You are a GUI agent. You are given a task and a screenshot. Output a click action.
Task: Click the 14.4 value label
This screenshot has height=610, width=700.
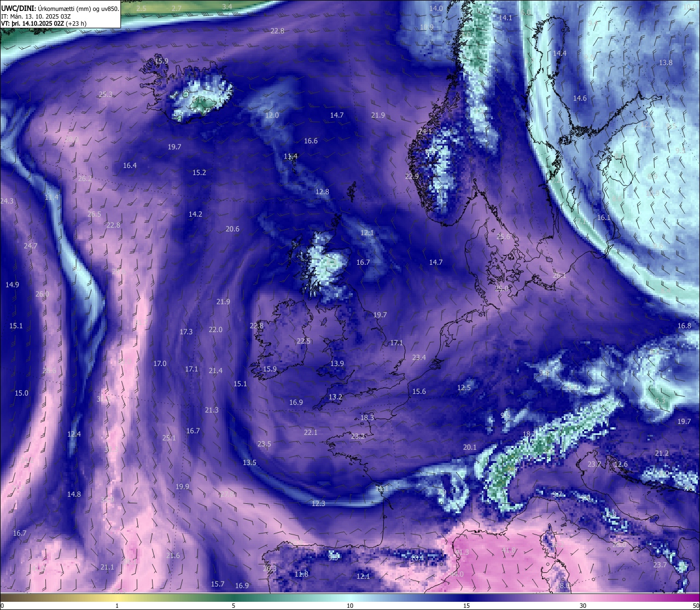[x=559, y=53]
